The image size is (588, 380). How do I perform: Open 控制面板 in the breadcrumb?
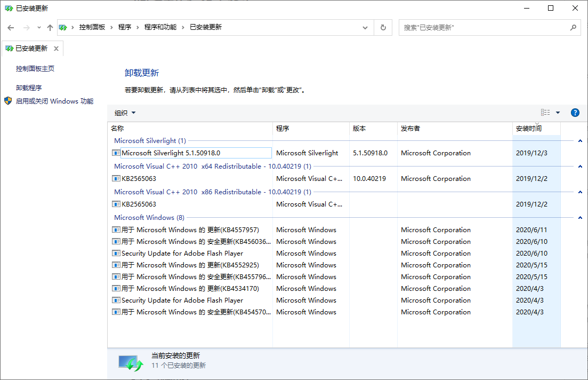92,27
